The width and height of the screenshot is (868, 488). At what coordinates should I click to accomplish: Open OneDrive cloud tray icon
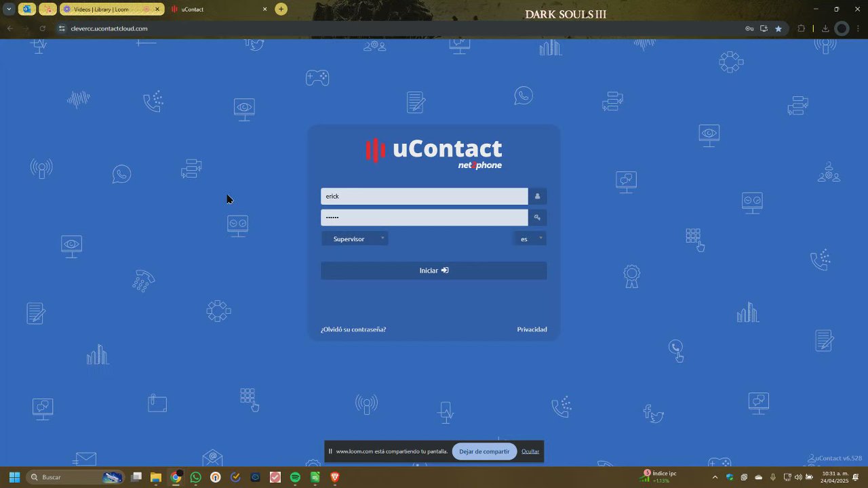click(759, 477)
